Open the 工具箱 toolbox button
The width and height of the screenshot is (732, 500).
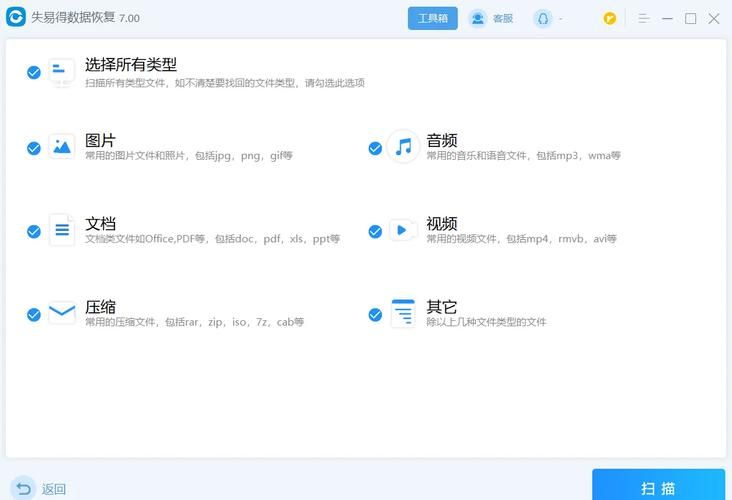[x=432, y=18]
